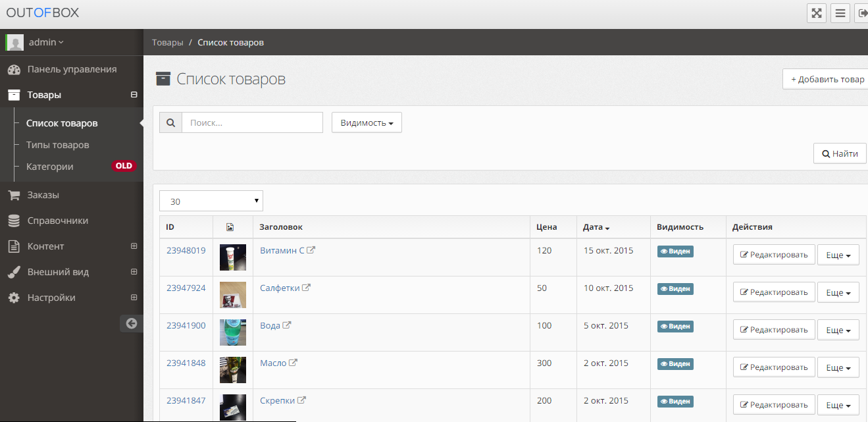Click the gear icon for Настройки
The width and height of the screenshot is (868, 422).
pyautogui.click(x=14, y=298)
